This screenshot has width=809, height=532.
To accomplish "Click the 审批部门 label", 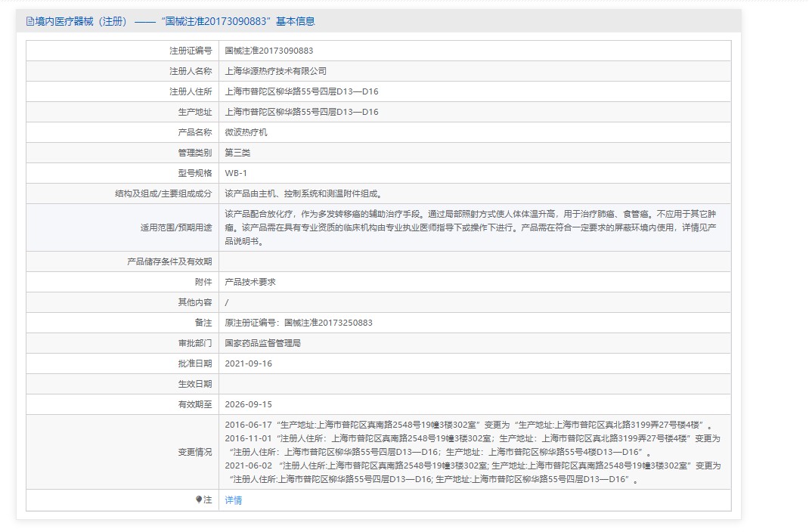I will (x=194, y=343).
